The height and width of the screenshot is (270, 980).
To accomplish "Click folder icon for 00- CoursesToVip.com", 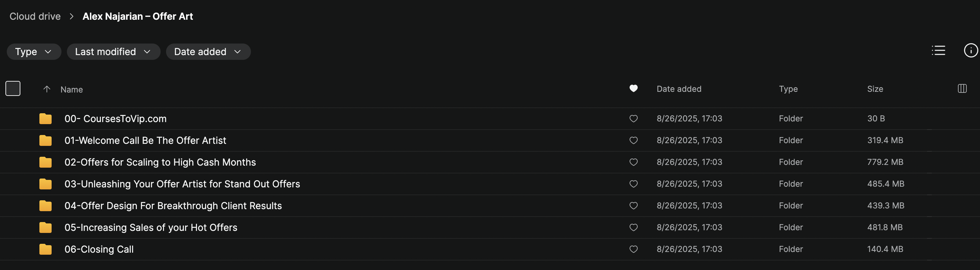I will (x=45, y=119).
